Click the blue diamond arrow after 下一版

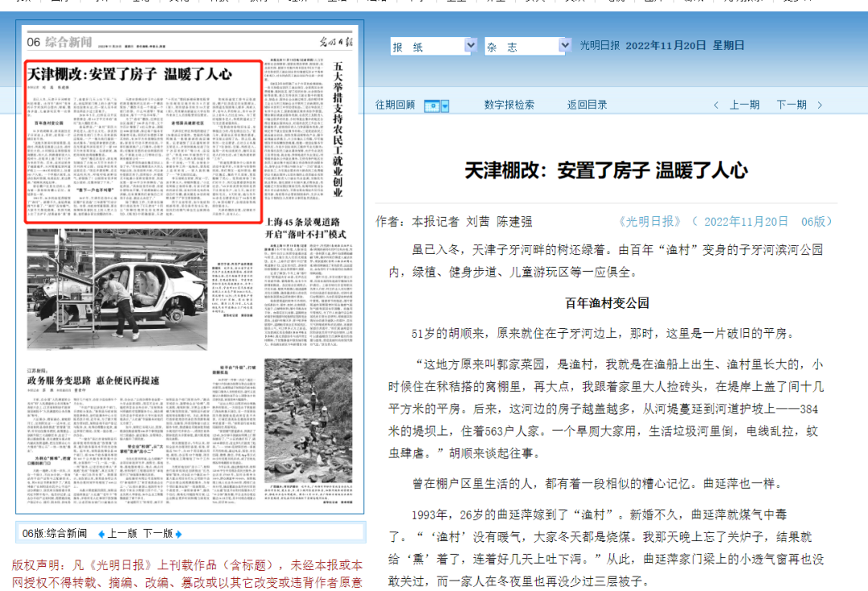coord(178,533)
